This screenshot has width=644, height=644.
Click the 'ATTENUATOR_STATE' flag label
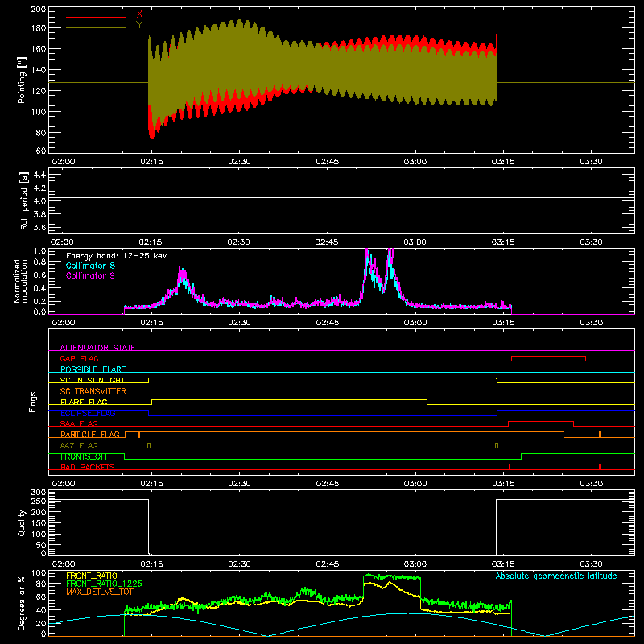(x=97, y=348)
